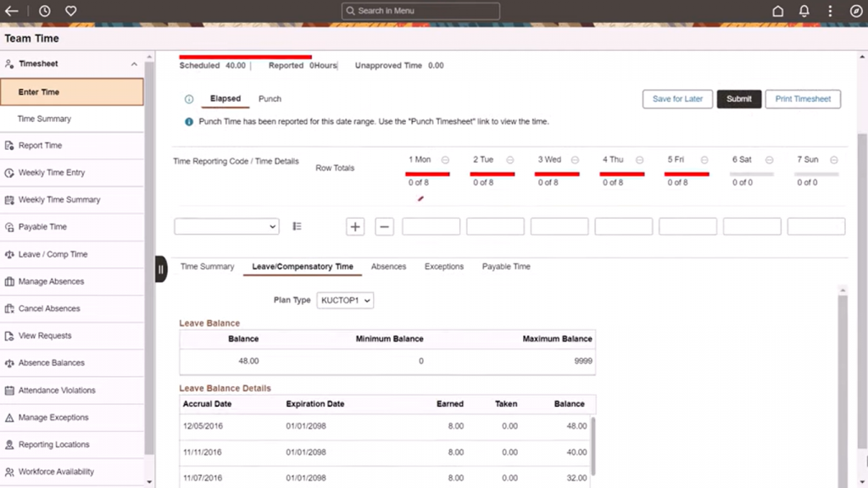Open the Plan Type KUCTOP1 dropdown
This screenshot has height=488, width=868.
coord(344,300)
